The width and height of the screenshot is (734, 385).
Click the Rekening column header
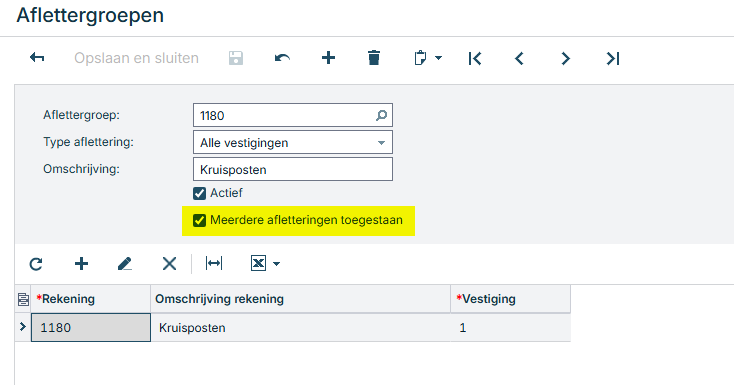tap(91, 299)
